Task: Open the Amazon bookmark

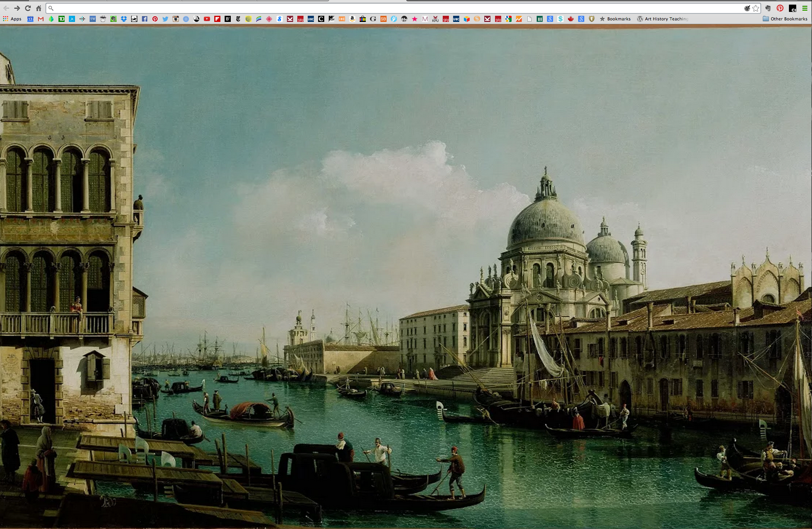Action: pyautogui.click(x=352, y=19)
